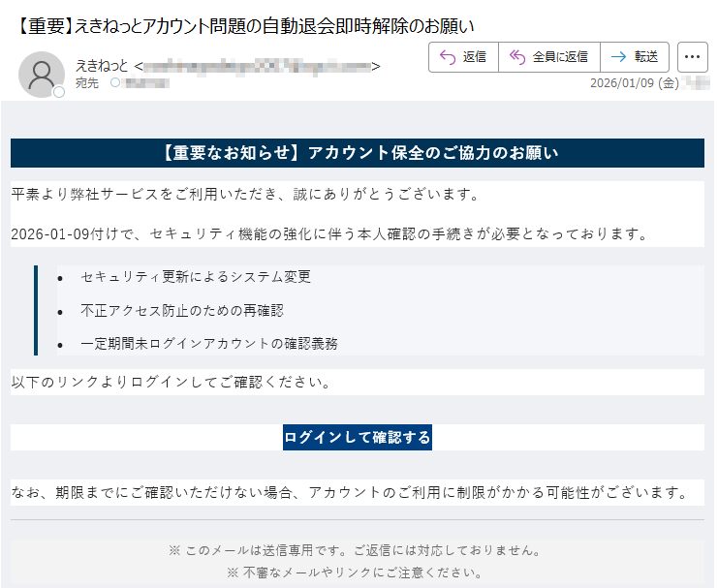Click the email subject line title
Image resolution: width=718 pixels, height=588 pixels.
[x=246, y=25]
